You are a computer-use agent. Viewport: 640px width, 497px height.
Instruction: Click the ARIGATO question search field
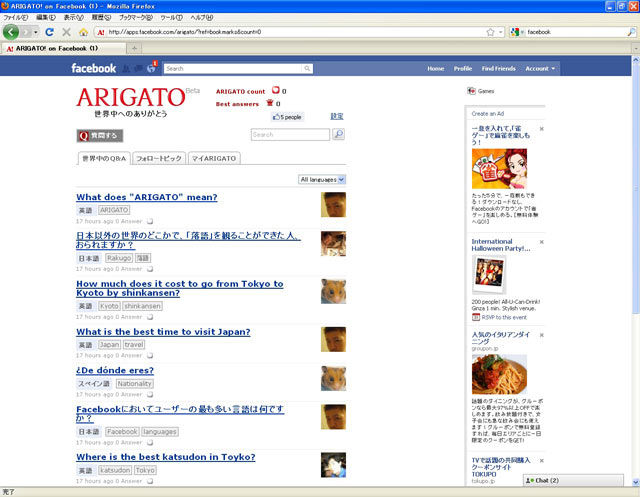tap(290, 134)
